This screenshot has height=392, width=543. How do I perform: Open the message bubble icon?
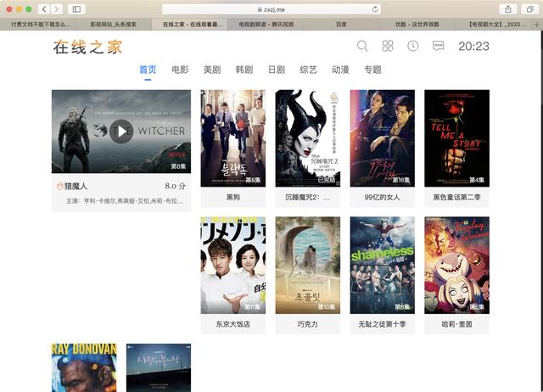click(x=438, y=46)
